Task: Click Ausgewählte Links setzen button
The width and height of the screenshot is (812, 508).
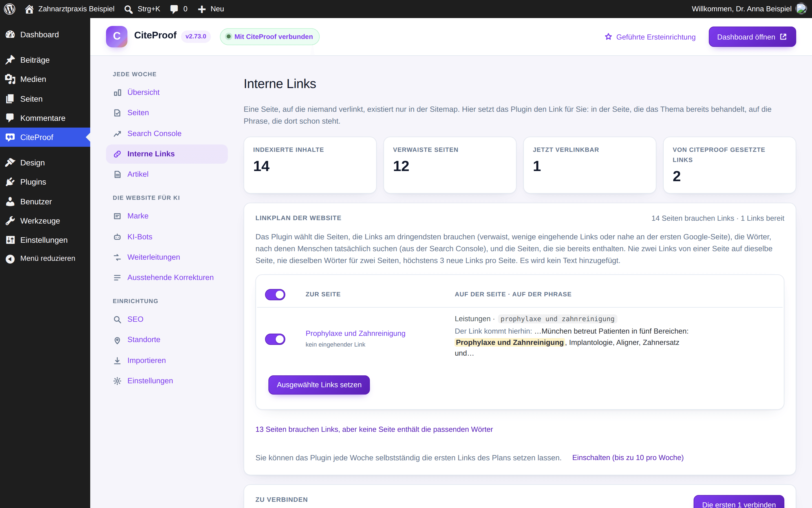Action: coord(319,385)
